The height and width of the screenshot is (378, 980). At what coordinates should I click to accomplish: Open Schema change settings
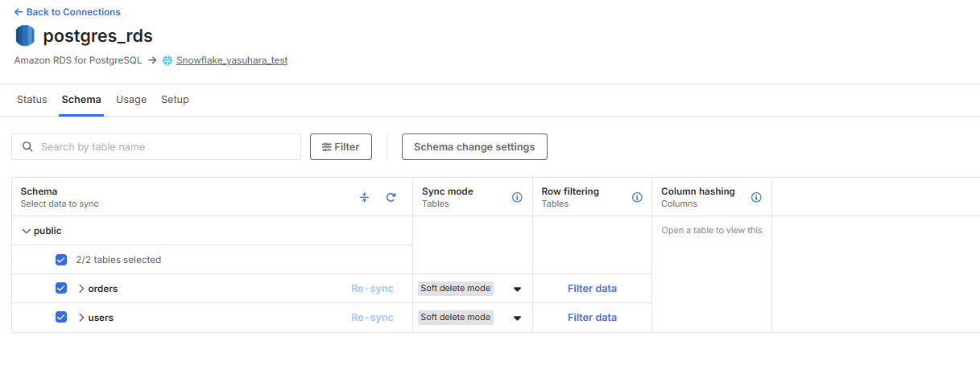[474, 147]
